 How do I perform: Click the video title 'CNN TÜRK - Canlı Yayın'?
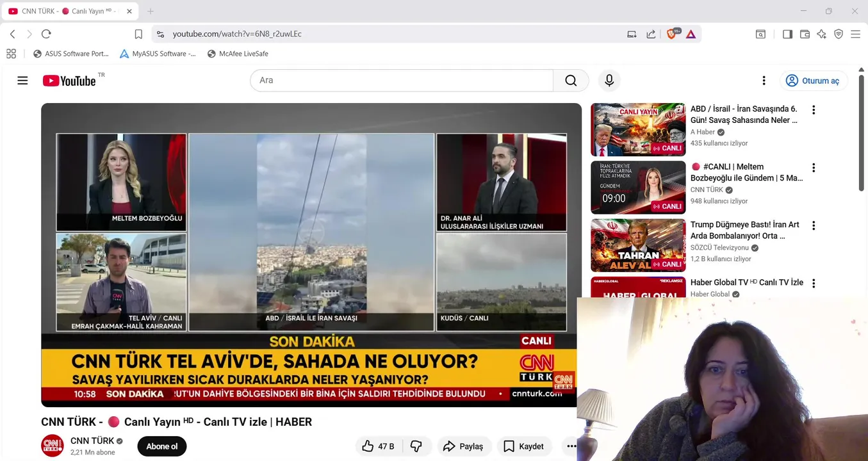pyautogui.click(x=177, y=422)
